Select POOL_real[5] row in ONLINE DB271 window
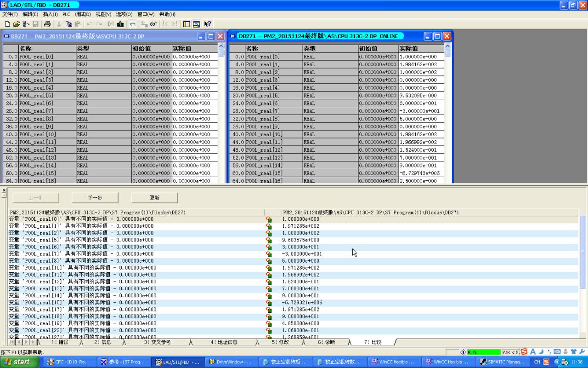588x368 pixels. tap(337, 96)
